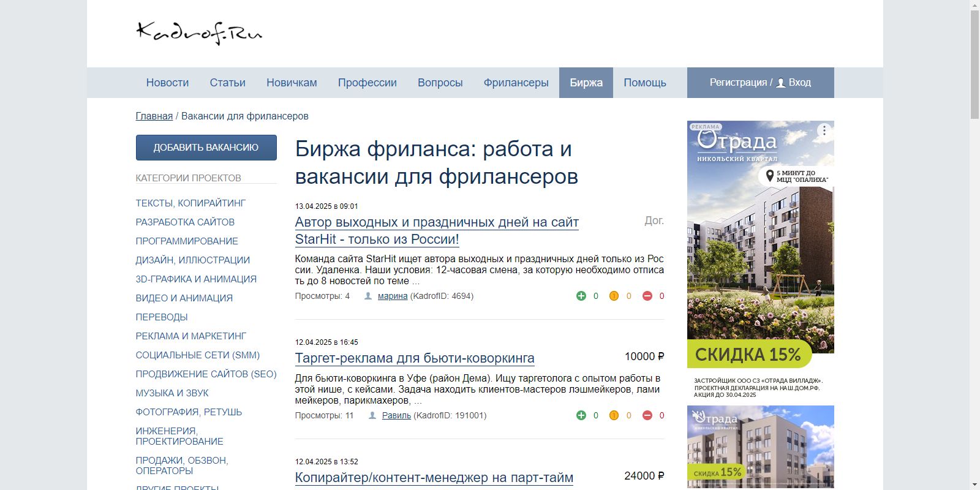Open category ПРОДАЖИ, ОБЗВОН, ОПЕРАТОРЫ
The image size is (980, 490).
[182, 466]
